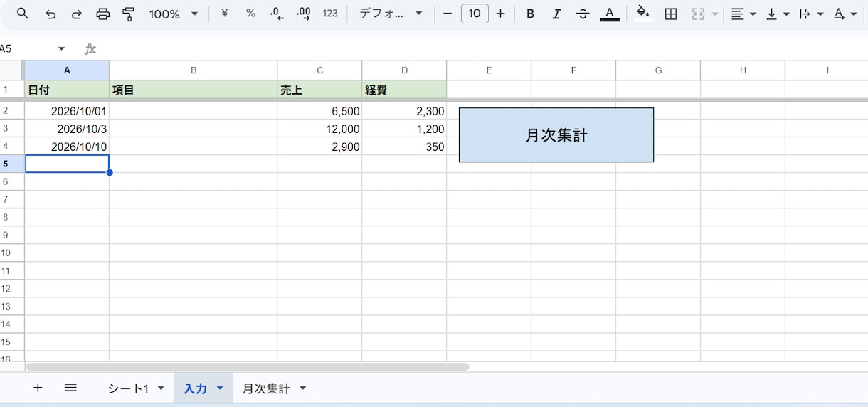
Task: Select column A header
Action: [67, 70]
